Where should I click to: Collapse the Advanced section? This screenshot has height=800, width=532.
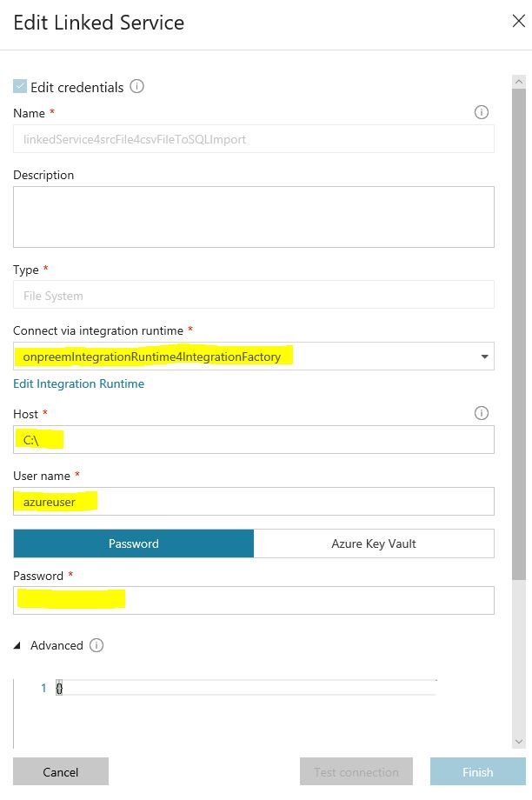(17, 645)
